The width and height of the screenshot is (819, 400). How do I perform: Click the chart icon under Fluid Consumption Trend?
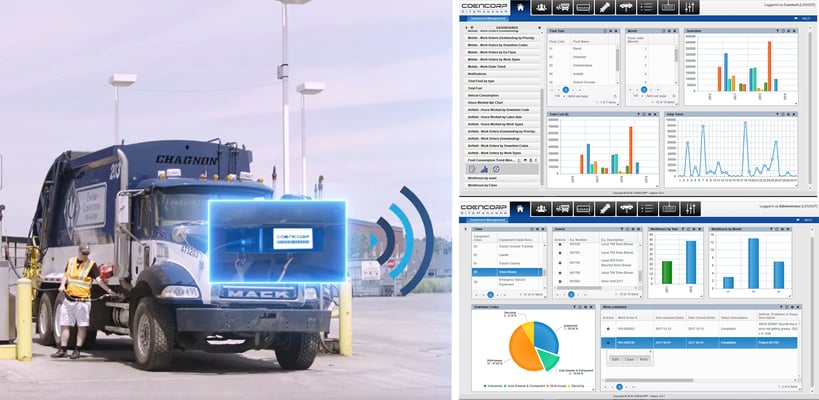point(484,169)
